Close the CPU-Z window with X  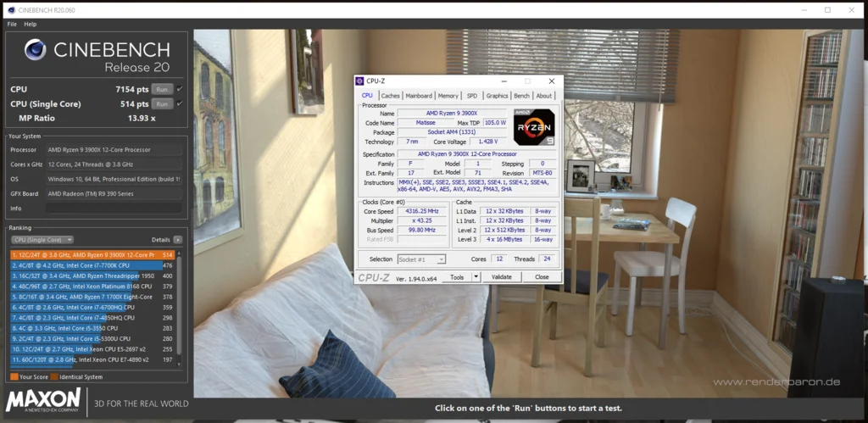551,81
